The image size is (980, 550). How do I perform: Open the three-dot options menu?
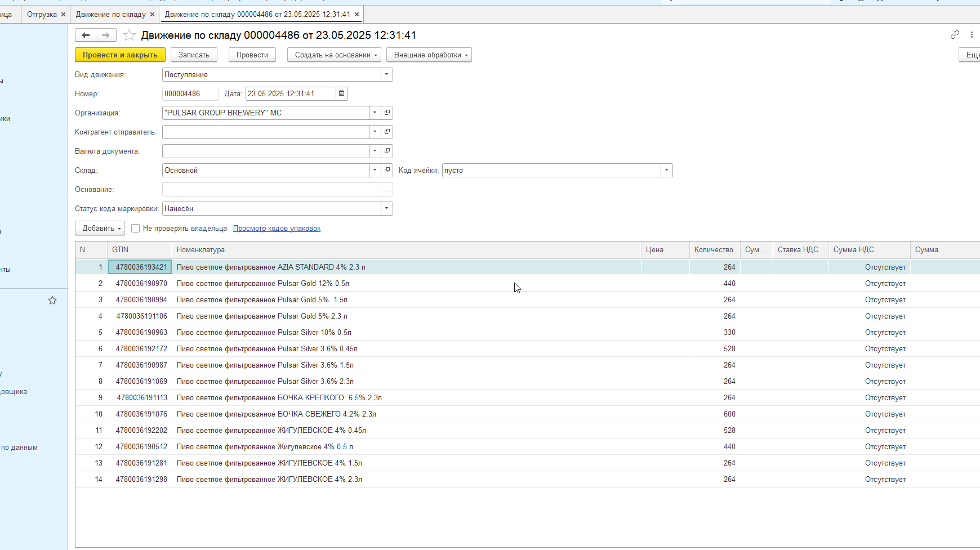coord(972,35)
